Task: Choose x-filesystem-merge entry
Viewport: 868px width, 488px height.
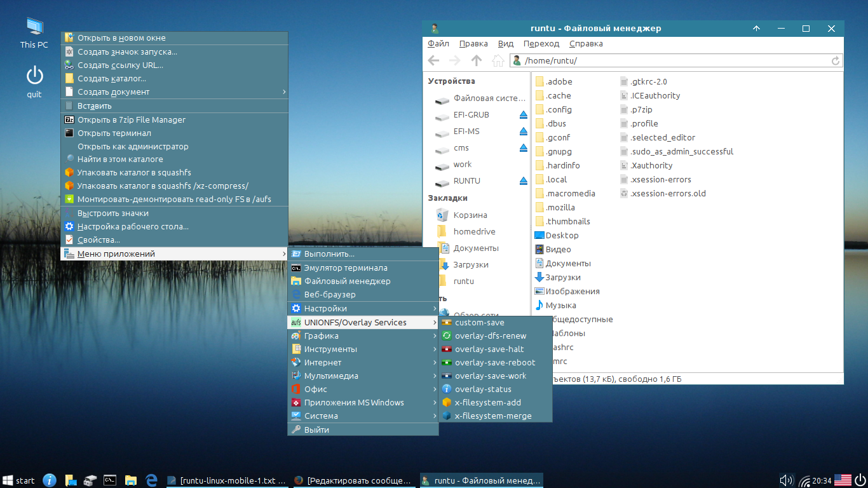Action: [495, 416]
